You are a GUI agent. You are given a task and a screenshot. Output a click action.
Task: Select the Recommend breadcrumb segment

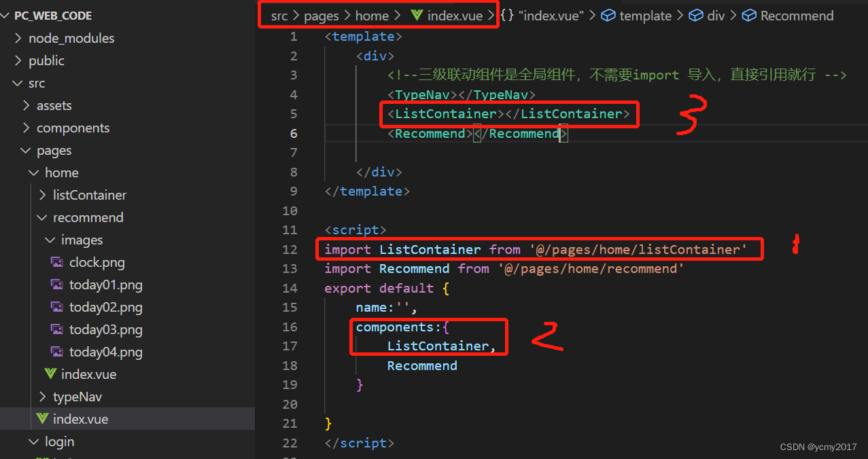(x=797, y=16)
